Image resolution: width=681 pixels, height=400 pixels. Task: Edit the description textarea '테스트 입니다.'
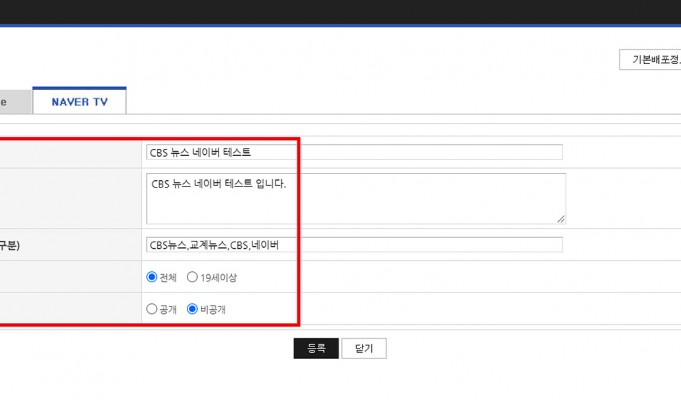pyautogui.click(x=356, y=198)
